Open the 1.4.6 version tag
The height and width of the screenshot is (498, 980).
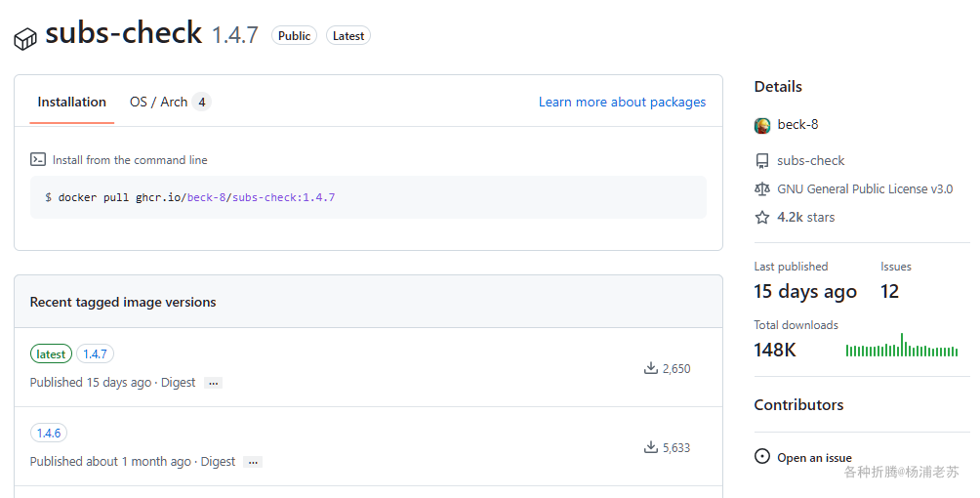click(49, 434)
